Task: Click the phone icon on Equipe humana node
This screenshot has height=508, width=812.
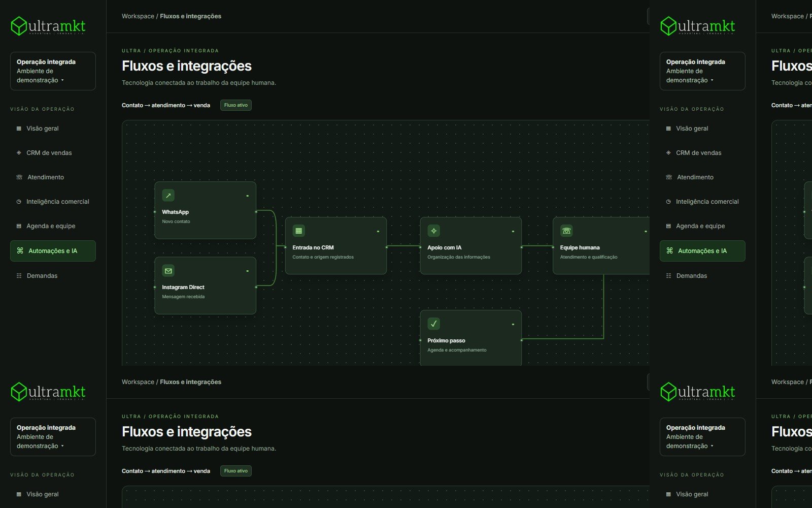Action: coord(566,231)
